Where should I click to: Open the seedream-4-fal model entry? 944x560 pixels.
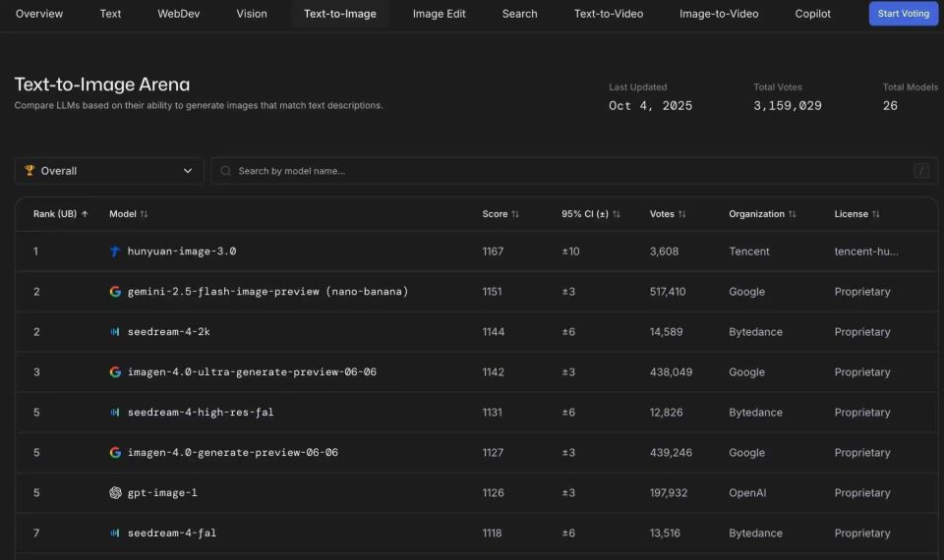tap(171, 533)
